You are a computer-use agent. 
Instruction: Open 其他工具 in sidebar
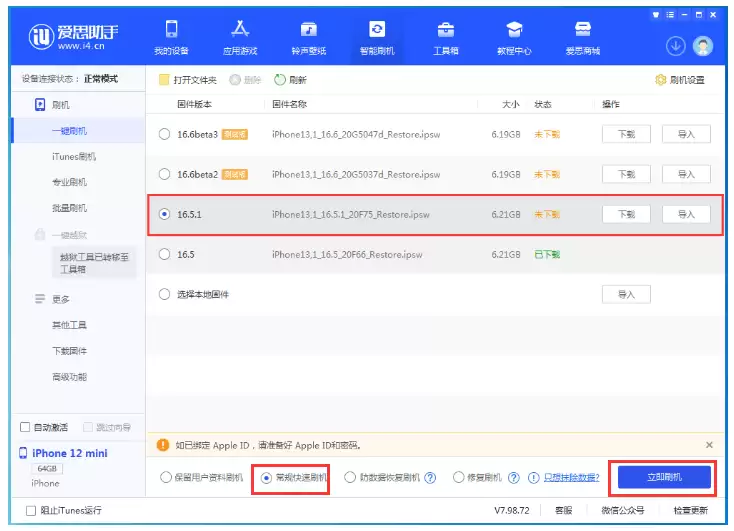(x=69, y=325)
